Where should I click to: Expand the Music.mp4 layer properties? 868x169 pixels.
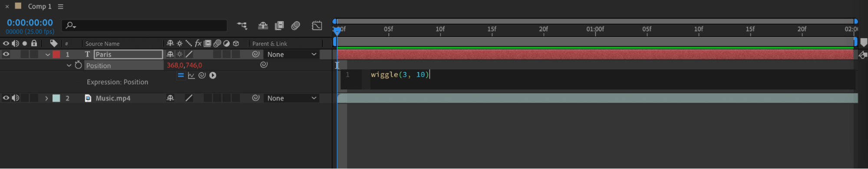click(x=46, y=99)
